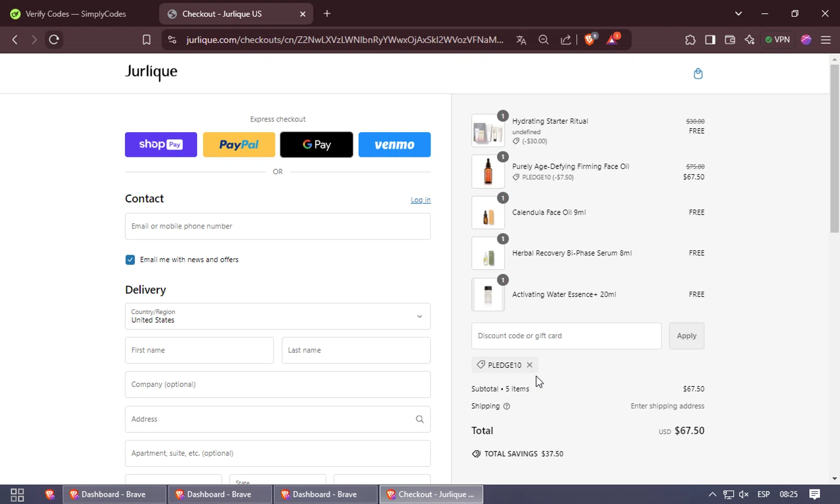Click the Apply discount button
840x504 pixels.
[x=687, y=336]
